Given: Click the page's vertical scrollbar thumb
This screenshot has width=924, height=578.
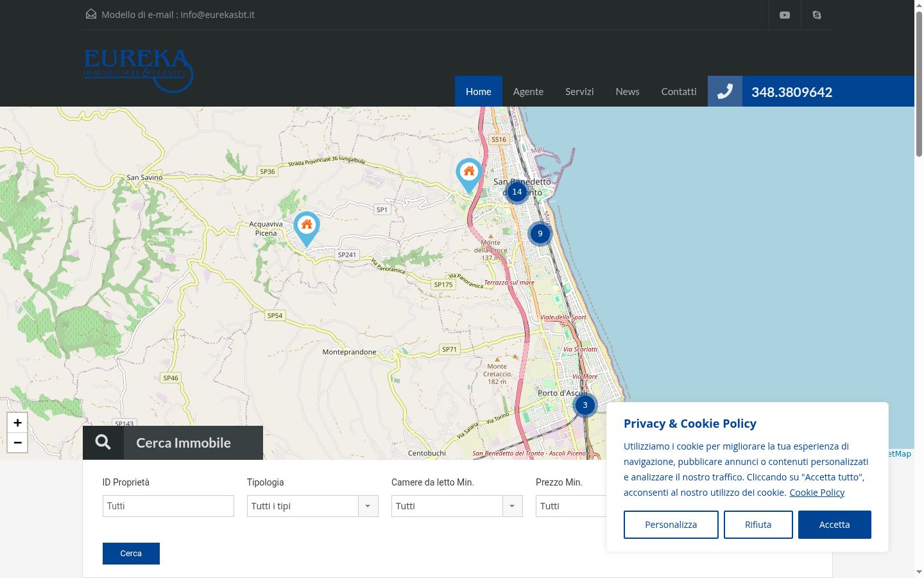Looking at the screenshot, I should coord(919,83).
